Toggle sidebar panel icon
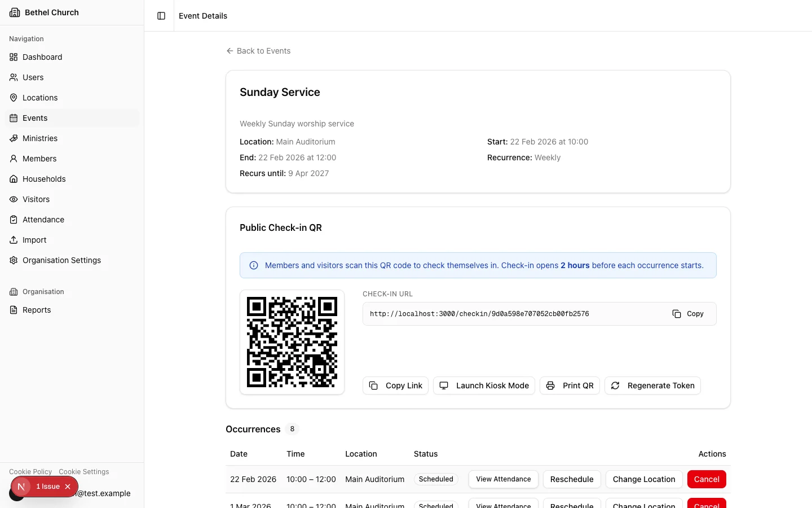This screenshot has width=812, height=508. point(161,16)
